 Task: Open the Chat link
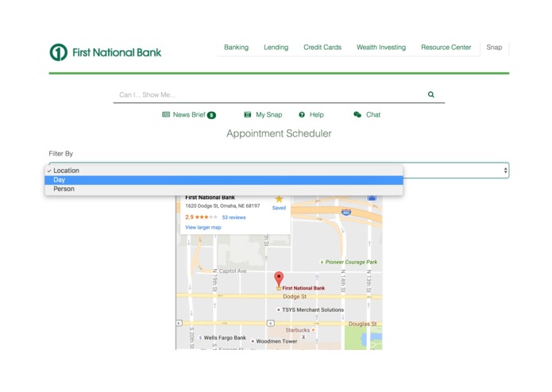pyautogui.click(x=373, y=114)
